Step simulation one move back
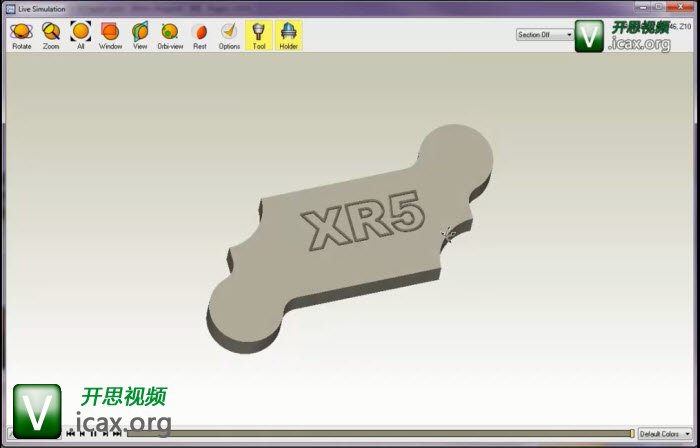Viewport: 700px width, 448px height. (x=82, y=434)
